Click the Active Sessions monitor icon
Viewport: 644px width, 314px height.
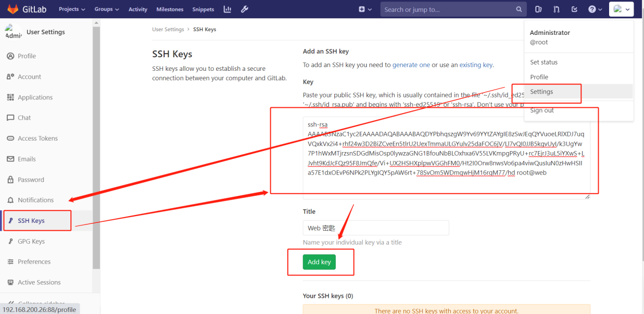pos(10,282)
